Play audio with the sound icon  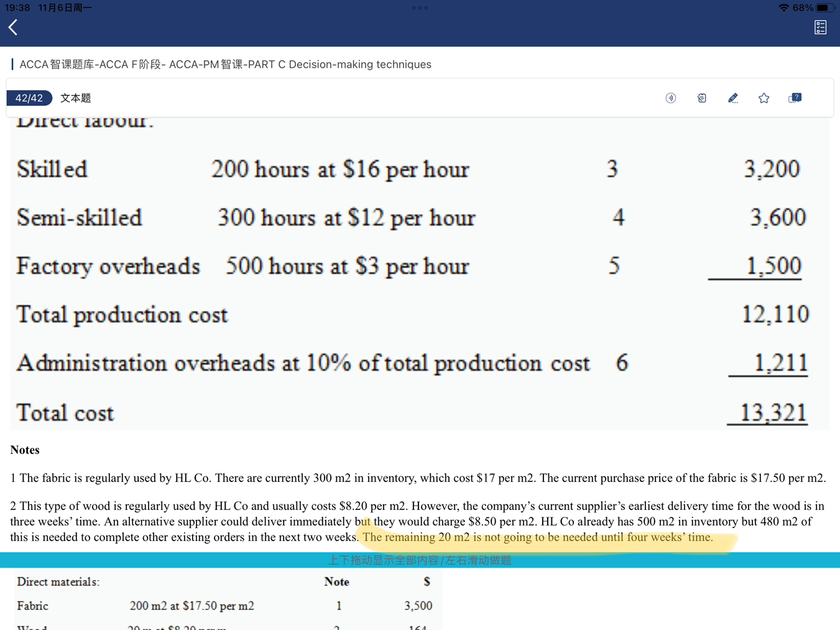tap(670, 98)
